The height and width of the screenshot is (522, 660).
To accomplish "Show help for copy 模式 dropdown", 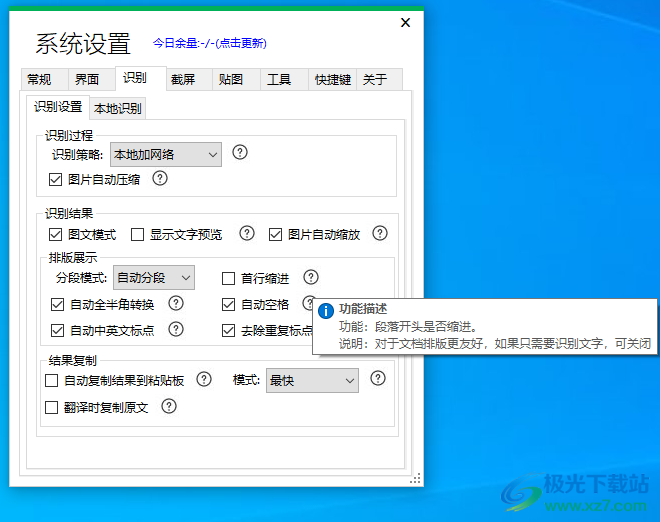I will click(378, 378).
